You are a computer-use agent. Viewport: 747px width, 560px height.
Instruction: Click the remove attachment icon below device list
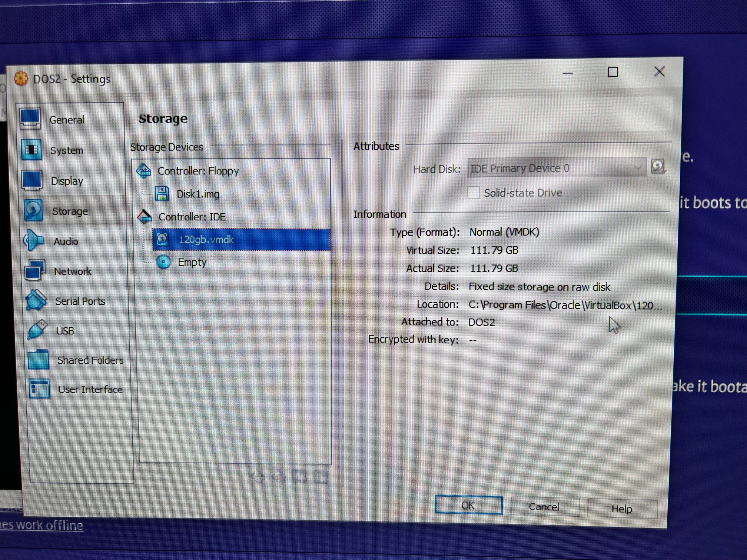coord(321,477)
